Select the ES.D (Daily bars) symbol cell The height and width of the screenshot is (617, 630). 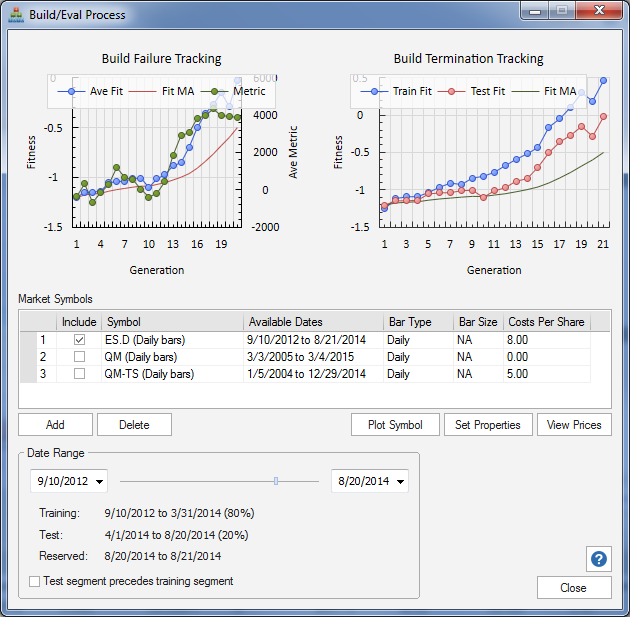point(172,340)
